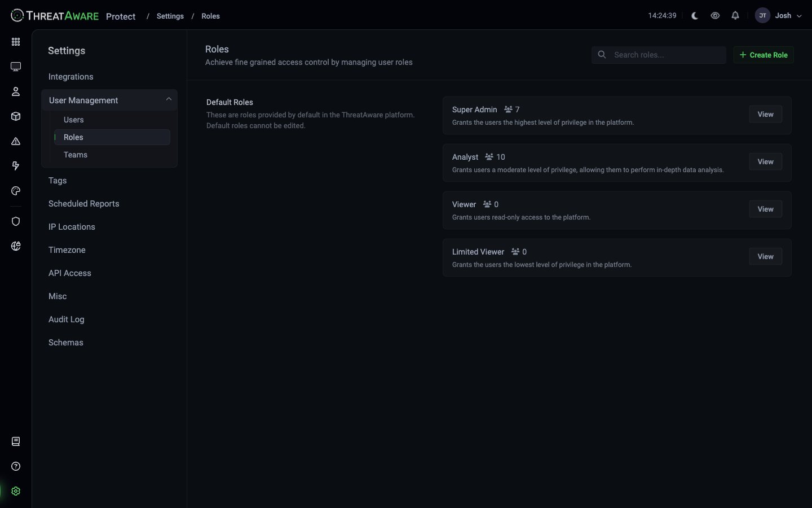The image size is (812, 508).
Task: Open Misc settings
Action: [x=58, y=296]
